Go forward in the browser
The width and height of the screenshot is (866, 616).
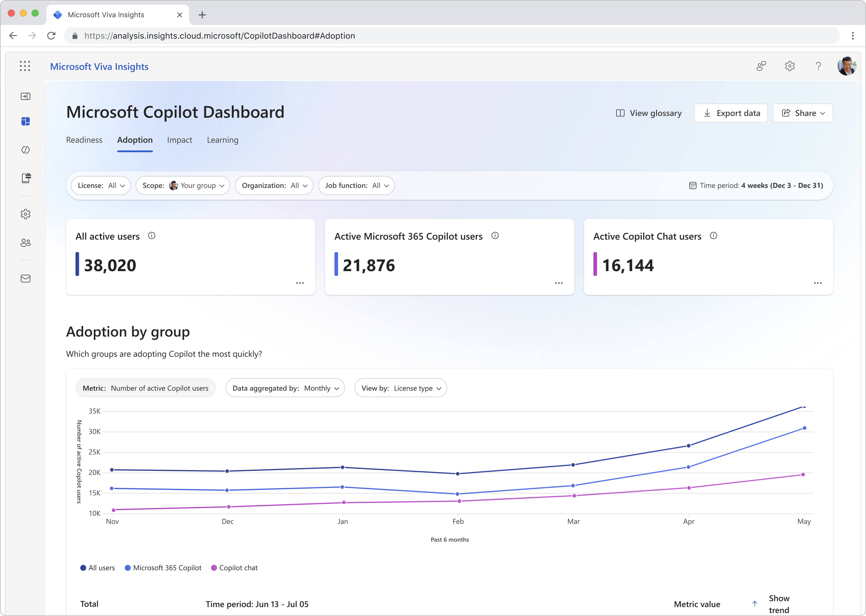[x=32, y=36]
